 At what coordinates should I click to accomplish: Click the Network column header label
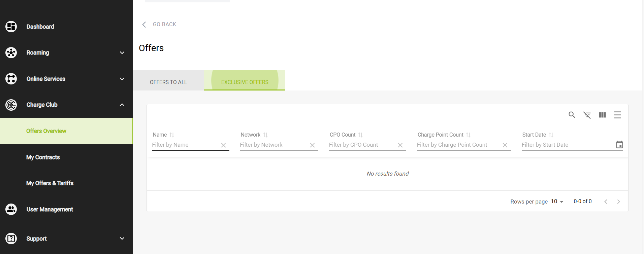250,135
